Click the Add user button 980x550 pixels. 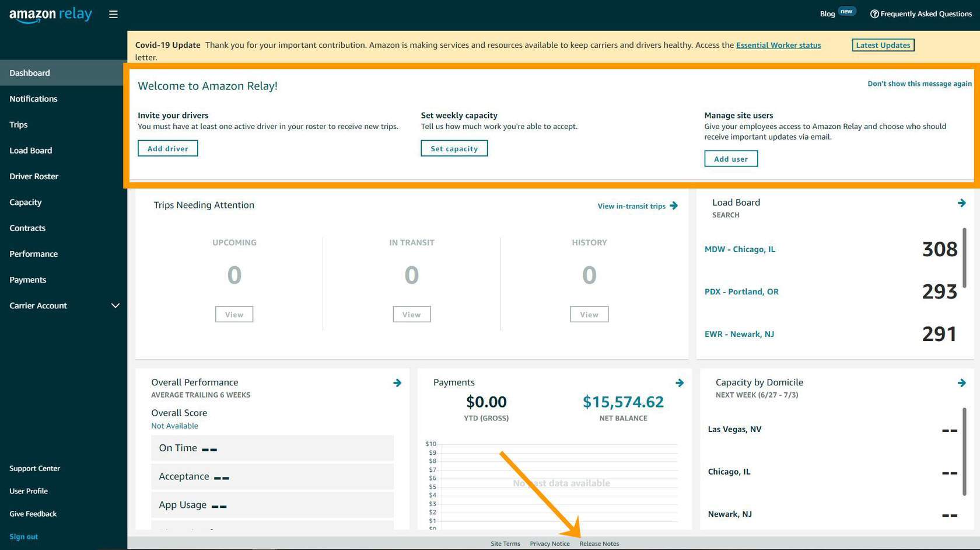tap(730, 159)
